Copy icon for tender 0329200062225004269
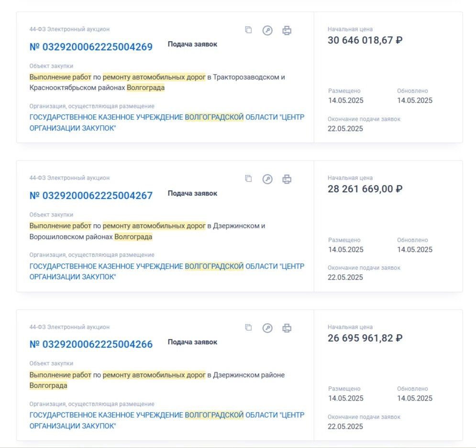 pos(248,30)
